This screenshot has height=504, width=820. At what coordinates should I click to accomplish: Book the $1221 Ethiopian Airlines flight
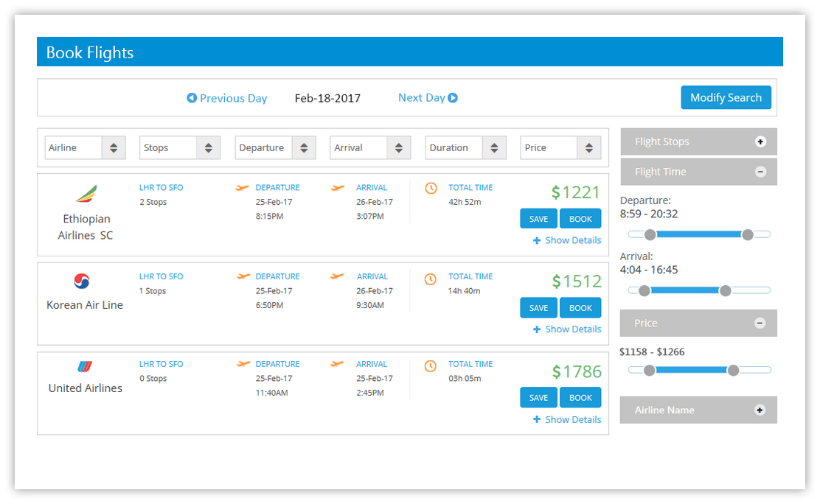pos(580,219)
